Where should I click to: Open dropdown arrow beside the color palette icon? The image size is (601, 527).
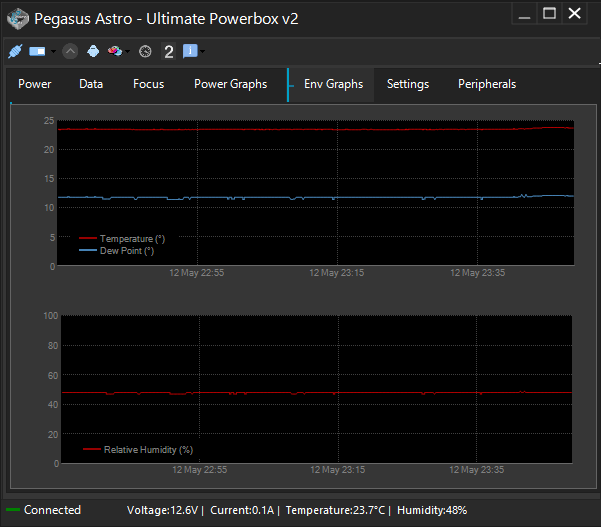(x=128, y=51)
